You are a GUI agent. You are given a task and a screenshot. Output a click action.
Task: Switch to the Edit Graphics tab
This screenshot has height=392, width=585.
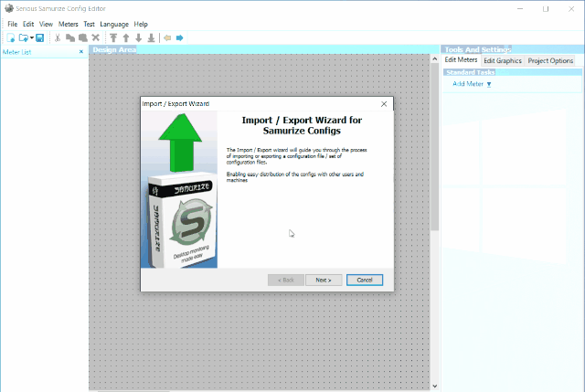[502, 60]
